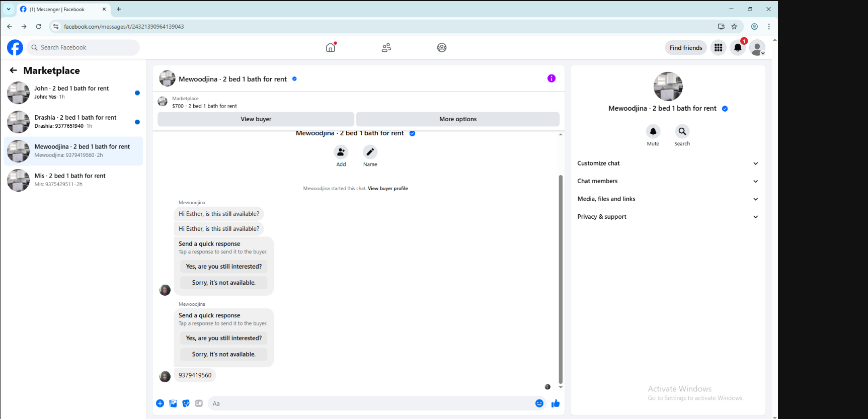The height and width of the screenshot is (419, 868).
Task: Open the Friends icon in top navigation
Action: (386, 47)
